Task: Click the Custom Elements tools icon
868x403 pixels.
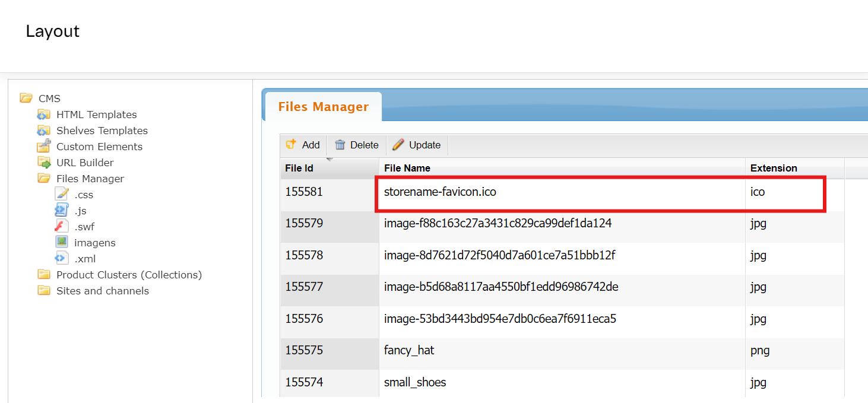Action: click(x=44, y=146)
